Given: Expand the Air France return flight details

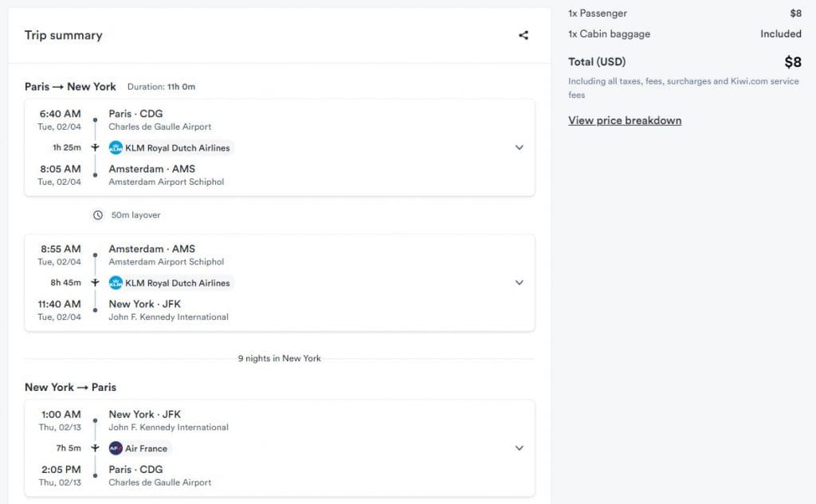Looking at the screenshot, I should [520, 447].
